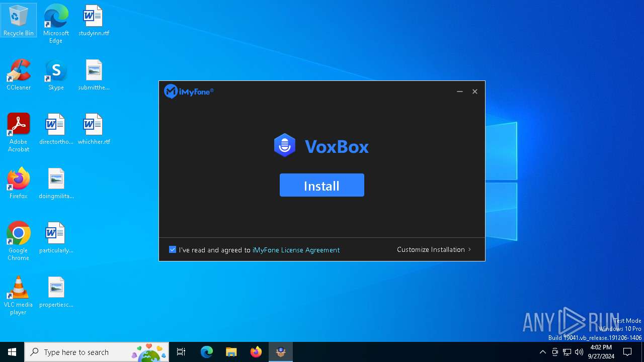Screen dimensions: 644x362
Task: Launch Firefox from the taskbar
Action: tap(256, 352)
